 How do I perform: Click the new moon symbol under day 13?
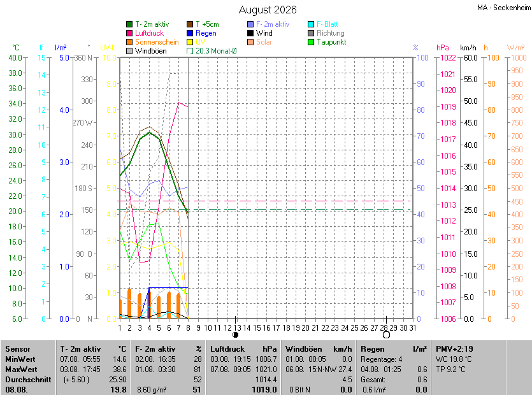point(236,335)
